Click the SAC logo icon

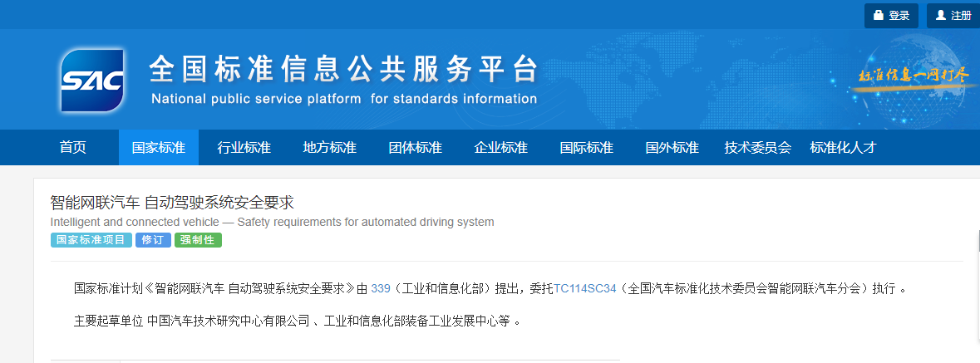91,81
